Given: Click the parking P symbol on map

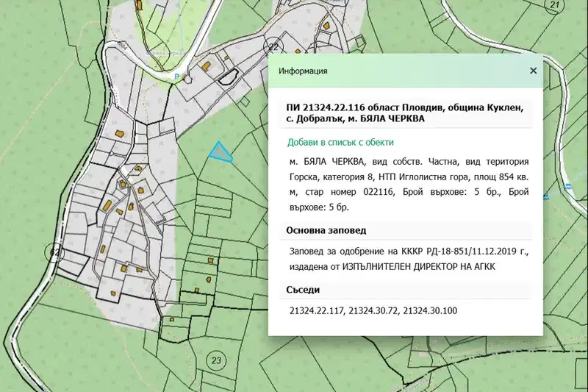Looking at the screenshot, I should pyautogui.click(x=176, y=76).
